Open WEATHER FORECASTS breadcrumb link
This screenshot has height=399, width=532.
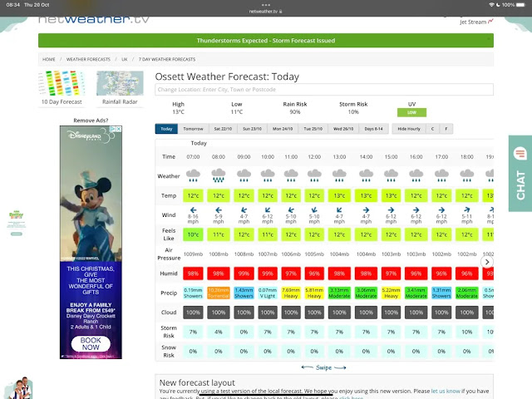click(88, 59)
